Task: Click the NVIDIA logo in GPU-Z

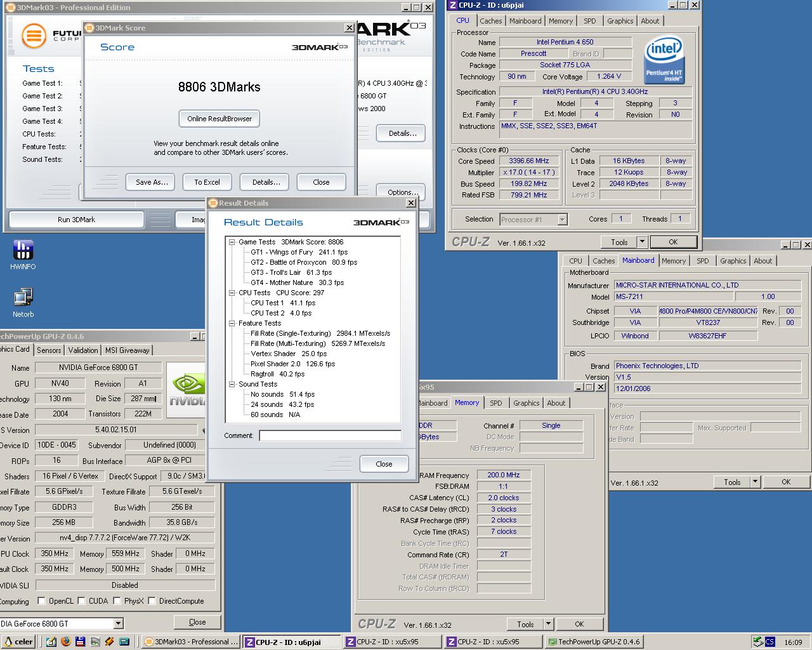Action: tap(187, 390)
